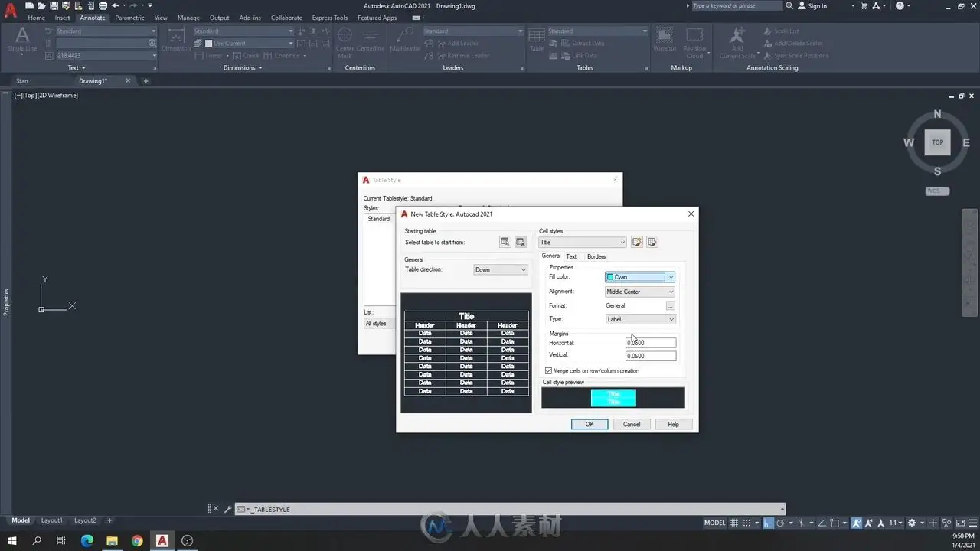Open File Explorer from the taskbar
980x551 pixels.
coord(112,540)
